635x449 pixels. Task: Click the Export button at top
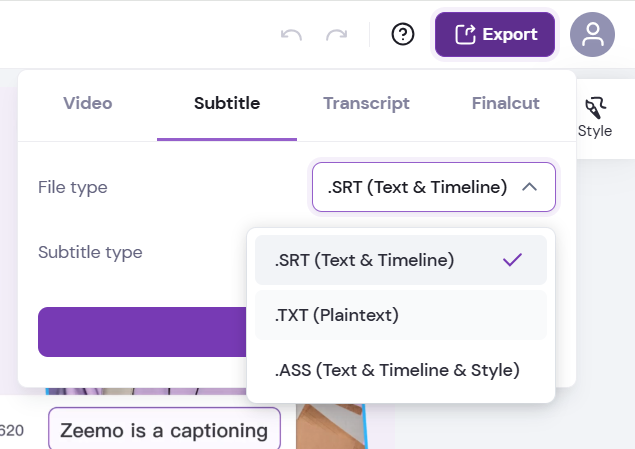pos(495,35)
